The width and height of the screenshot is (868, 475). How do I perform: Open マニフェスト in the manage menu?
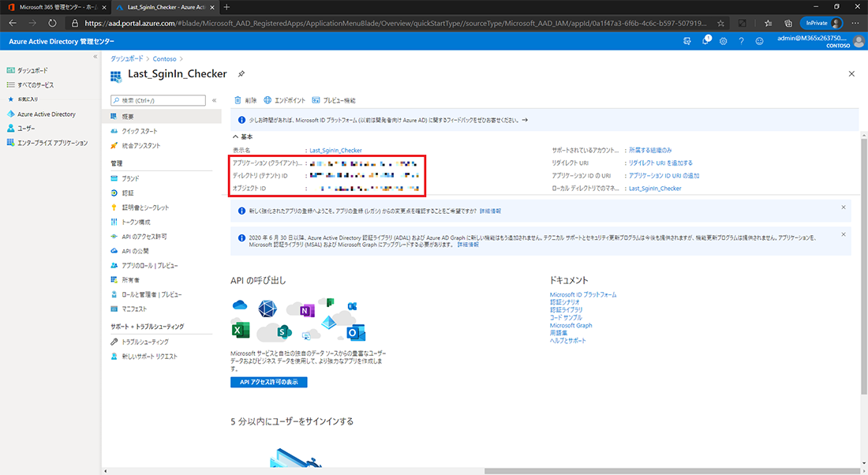[x=134, y=309]
